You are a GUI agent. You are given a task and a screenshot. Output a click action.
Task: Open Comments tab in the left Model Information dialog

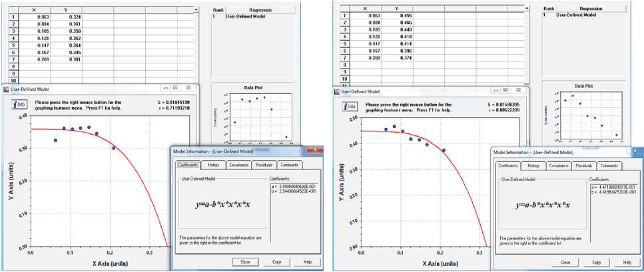pos(289,165)
